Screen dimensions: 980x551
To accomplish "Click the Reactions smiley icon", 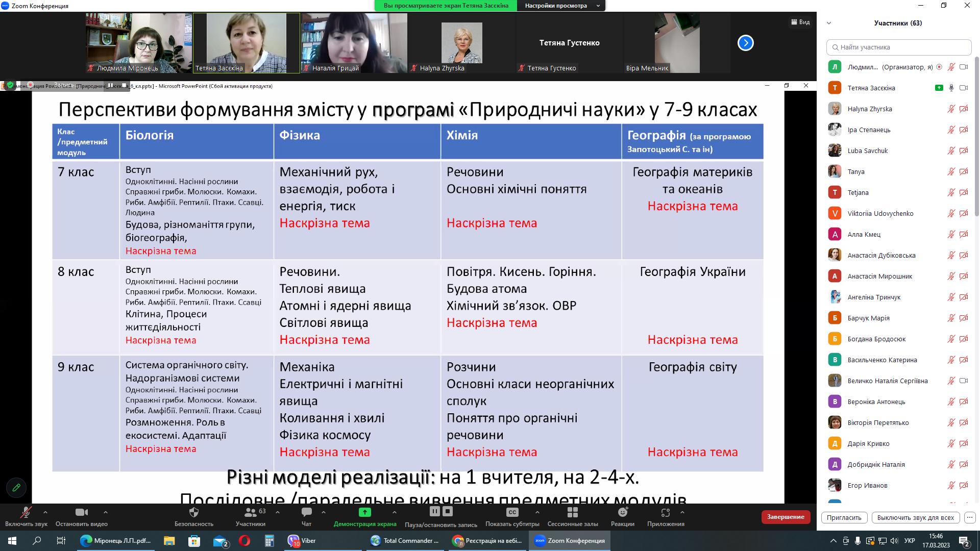I will pyautogui.click(x=622, y=512).
